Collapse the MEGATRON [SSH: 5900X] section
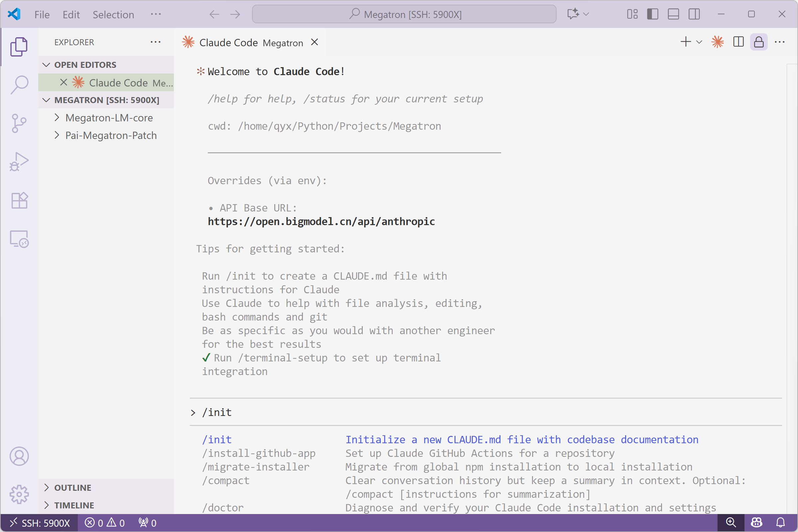The width and height of the screenshot is (798, 532). click(x=106, y=100)
